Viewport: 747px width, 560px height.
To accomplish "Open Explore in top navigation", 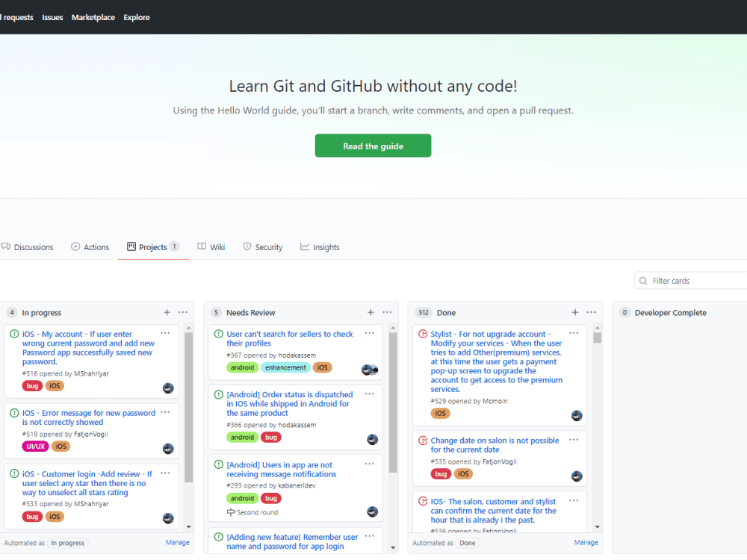I will [x=137, y=17].
